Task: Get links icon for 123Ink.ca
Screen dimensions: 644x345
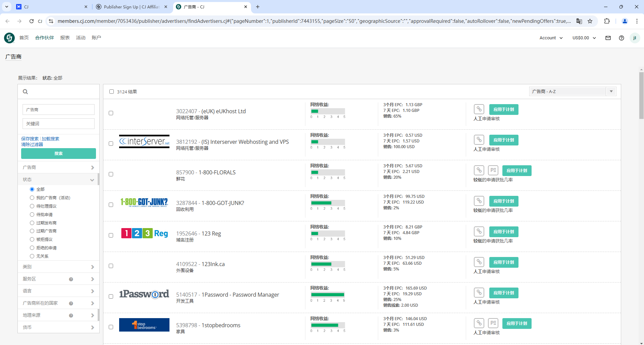Action: pos(479,262)
